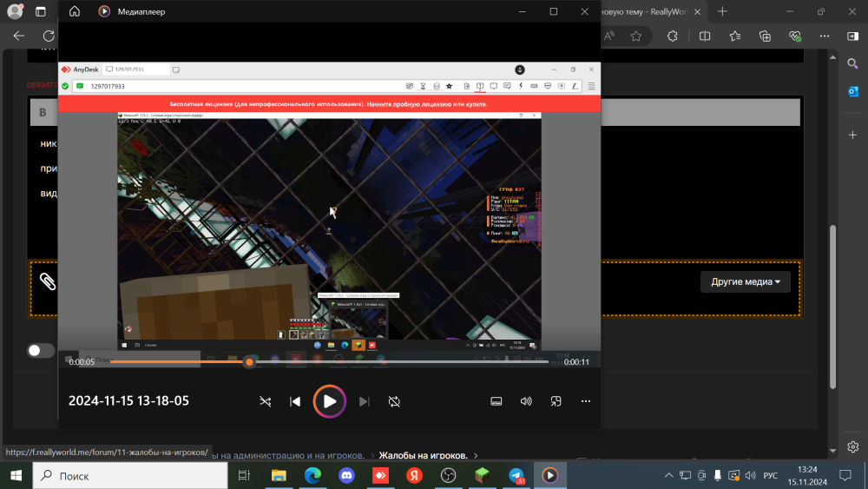Image resolution: width=868 pixels, height=489 pixels.
Task: Click the Медиаплеер app logo
Action: pyautogui.click(x=104, y=11)
